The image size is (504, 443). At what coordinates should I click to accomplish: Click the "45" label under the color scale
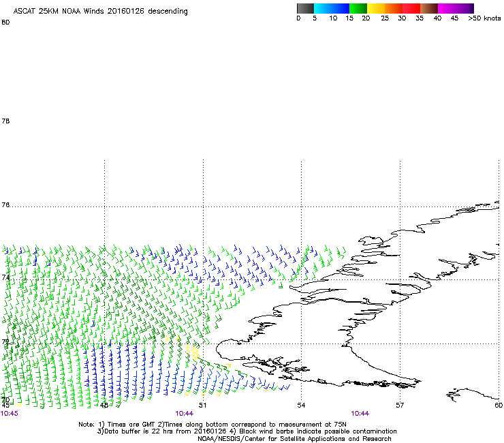pyautogui.click(x=454, y=18)
